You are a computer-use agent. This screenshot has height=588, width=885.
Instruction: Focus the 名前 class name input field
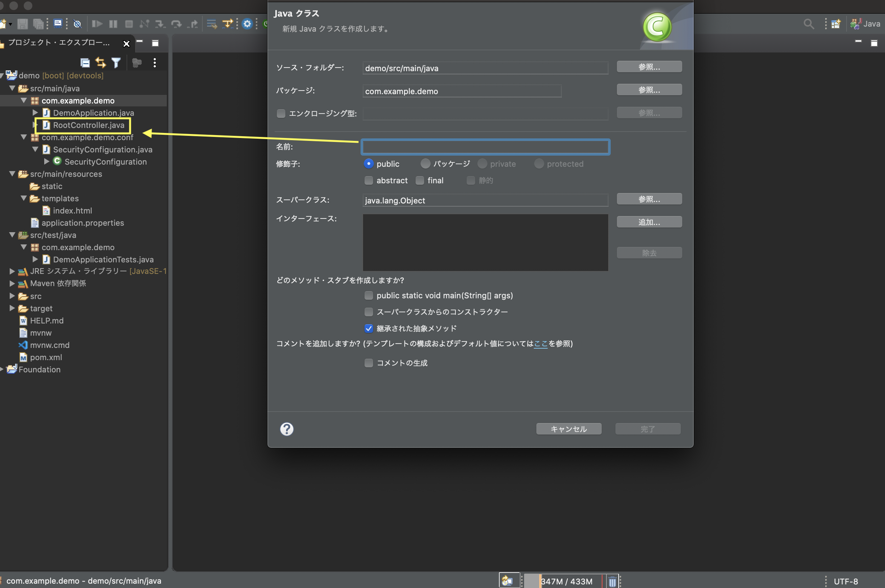pos(486,147)
